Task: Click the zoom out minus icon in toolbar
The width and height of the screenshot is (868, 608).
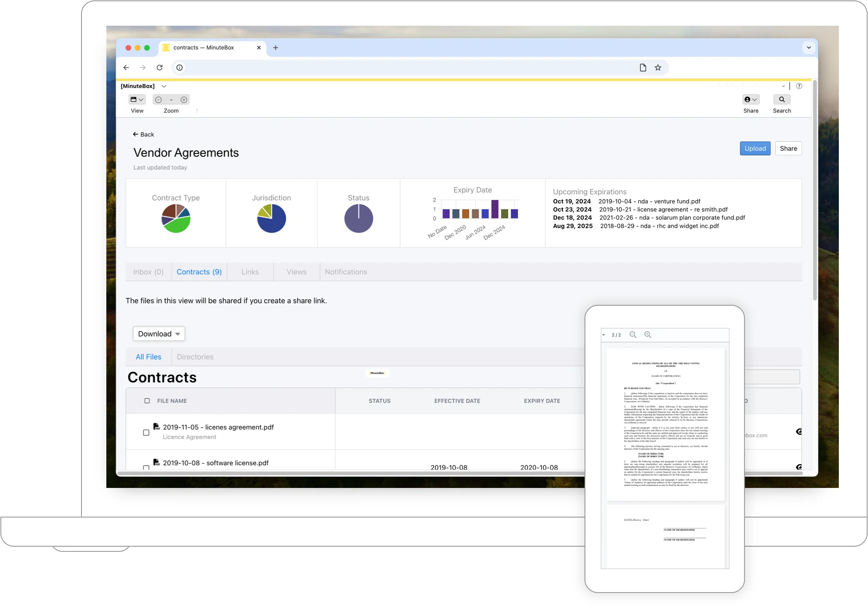Action: pyautogui.click(x=158, y=100)
